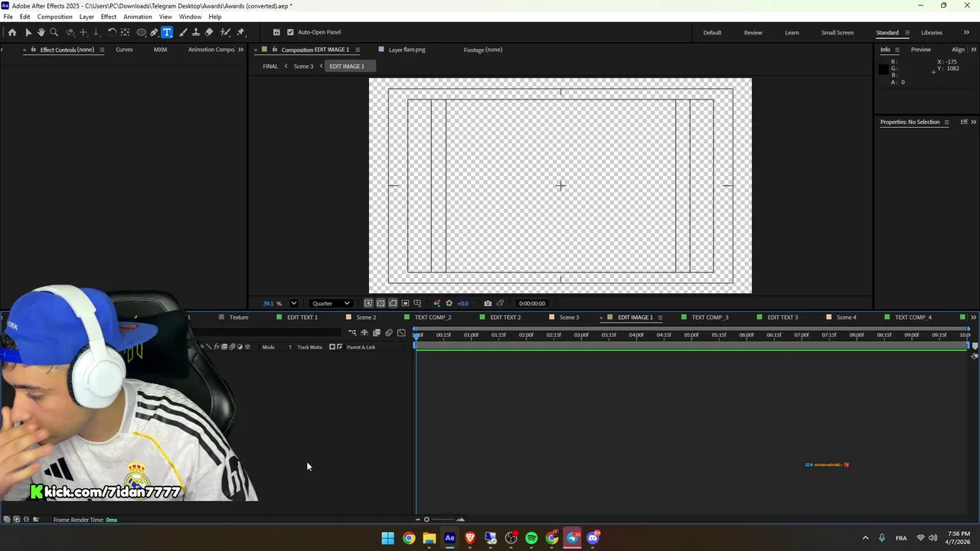Open magnification ratio dropdown
980x551 pixels.
point(293,303)
